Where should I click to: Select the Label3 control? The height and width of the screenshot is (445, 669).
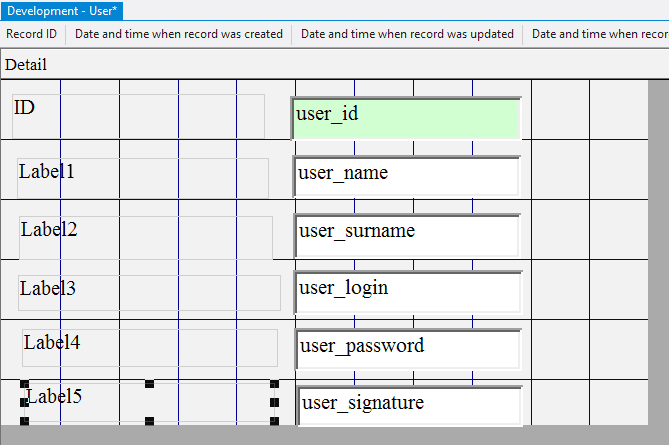[x=148, y=293]
